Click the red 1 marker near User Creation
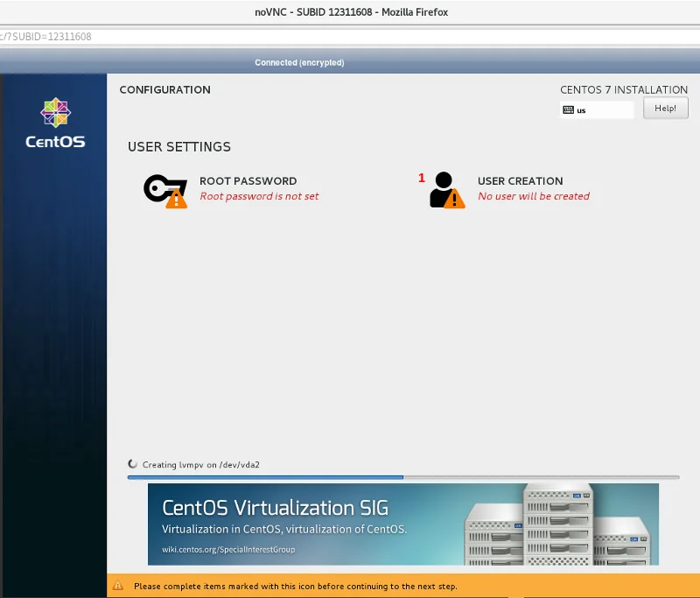Image resolution: width=700 pixels, height=598 pixels. click(422, 178)
